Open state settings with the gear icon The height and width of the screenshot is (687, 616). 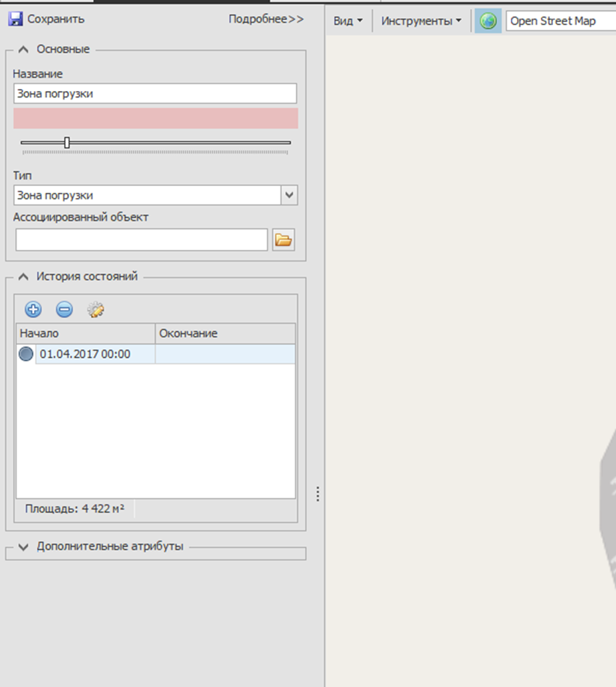pos(96,309)
